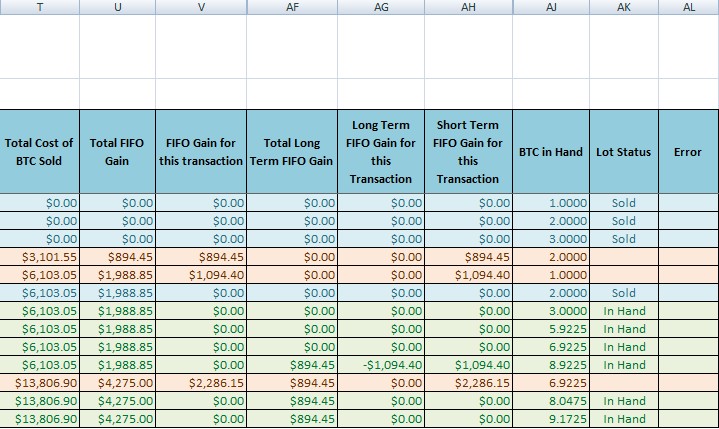Click the 'Total Cost of BTC Sold' heading cell

pyautogui.click(x=39, y=152)
